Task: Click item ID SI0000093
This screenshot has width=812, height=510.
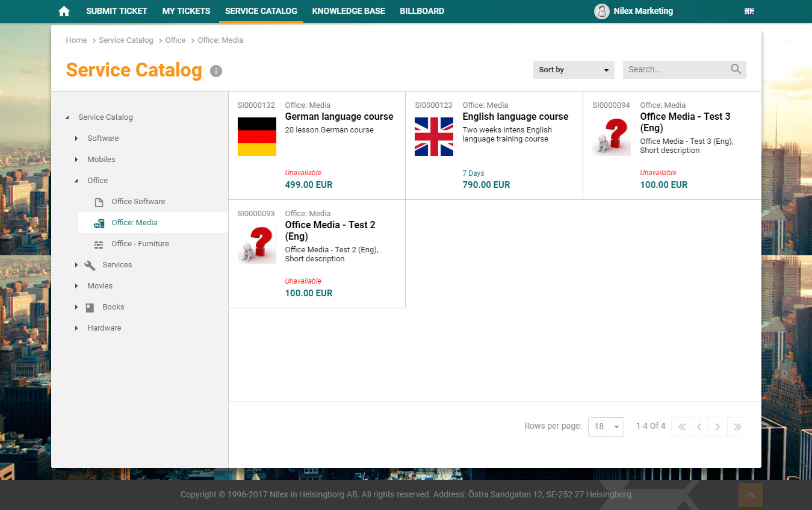Action: (x=256, y=214)
